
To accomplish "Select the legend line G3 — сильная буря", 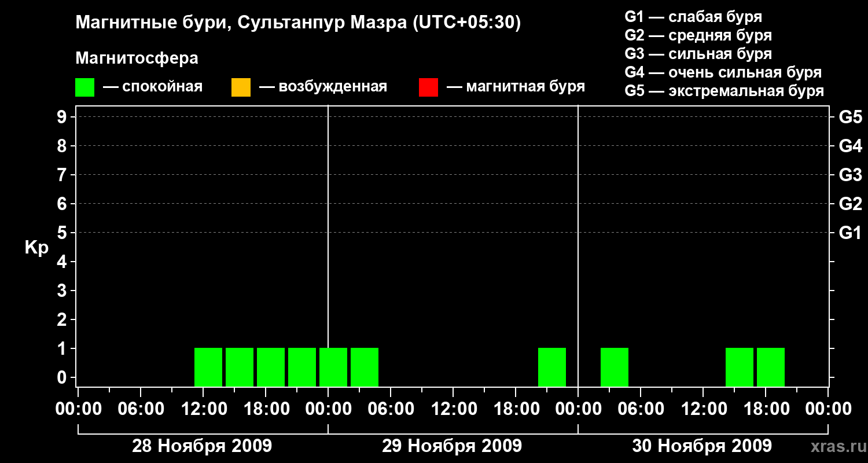I will 698,54.
